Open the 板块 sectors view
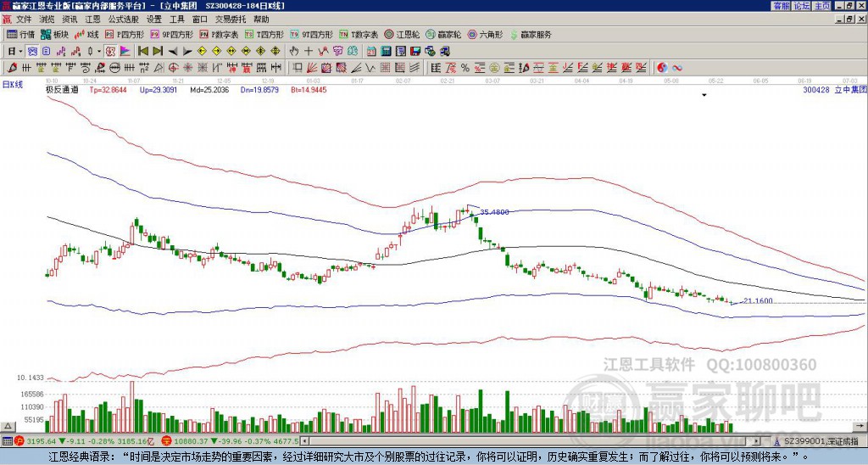Viewport: 868px width, 465px height. [x=54, y=34]
